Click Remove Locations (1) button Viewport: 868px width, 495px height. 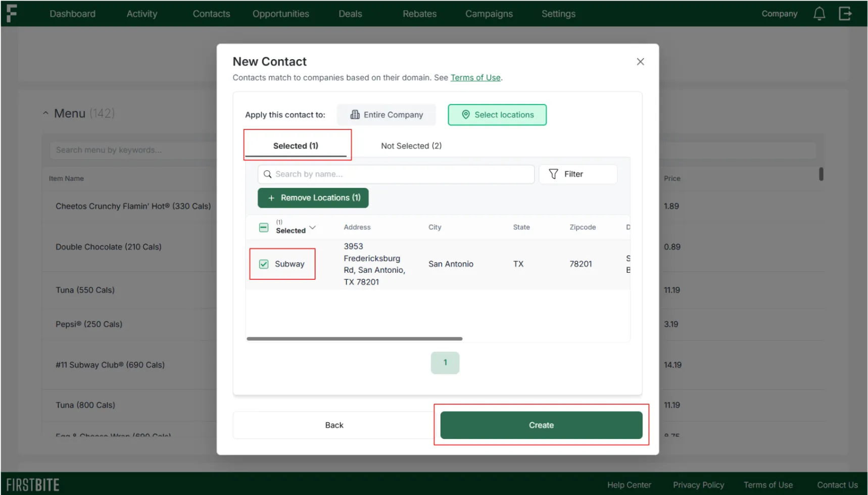pyautogui.click(x=313, y=198)
